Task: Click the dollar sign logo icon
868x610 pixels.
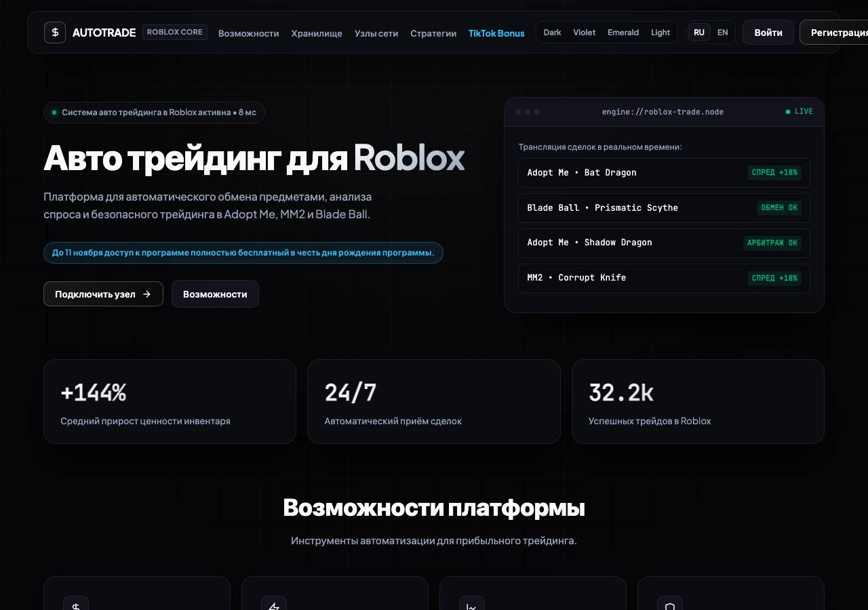Action: [55, 33]
